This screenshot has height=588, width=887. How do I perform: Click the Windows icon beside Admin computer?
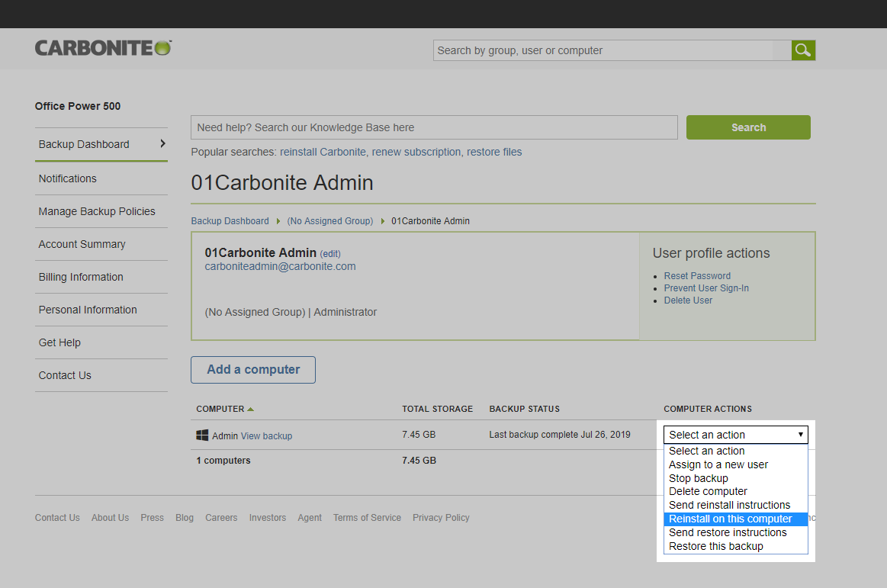point(202,435)
